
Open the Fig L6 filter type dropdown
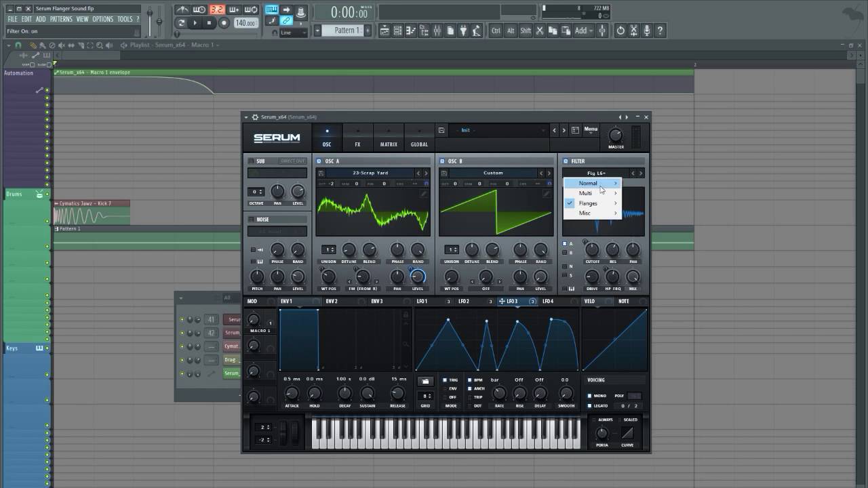(x=596, y=173)
